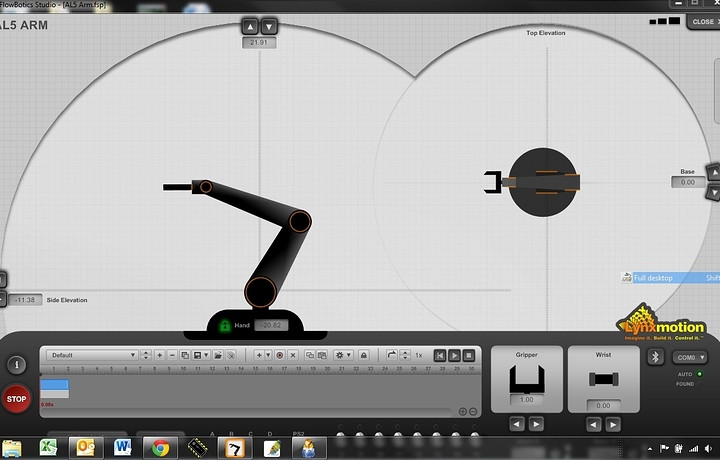Image resolution: width=720 pixels, height=460 pixels.
Task: Lock the timeline with padlock icon
Action: (x=364, y=355)
